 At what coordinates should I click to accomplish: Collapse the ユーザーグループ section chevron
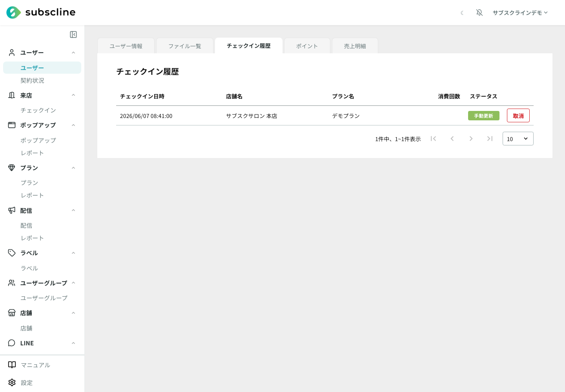pos(73,283)
